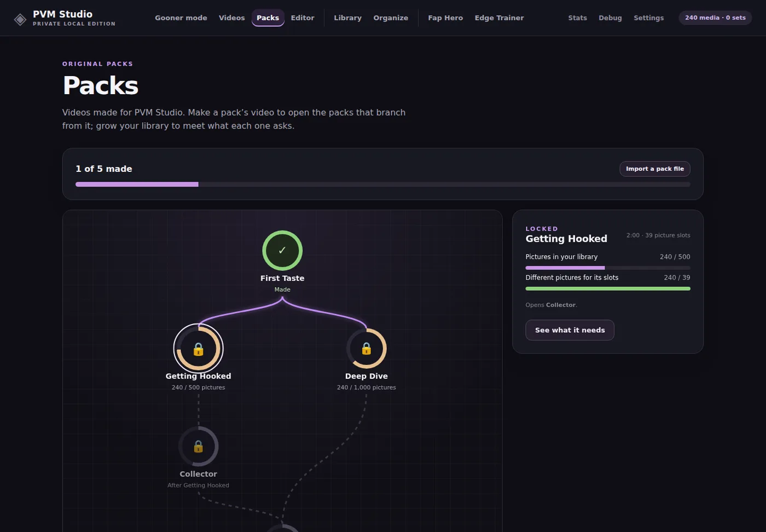
Task: Click the LOCKED status label
Action: coord(542,229)
